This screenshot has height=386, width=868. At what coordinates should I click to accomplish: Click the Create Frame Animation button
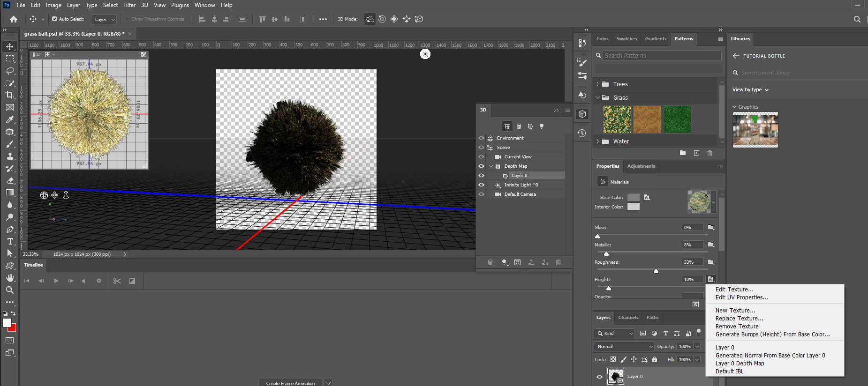[290, 383]
